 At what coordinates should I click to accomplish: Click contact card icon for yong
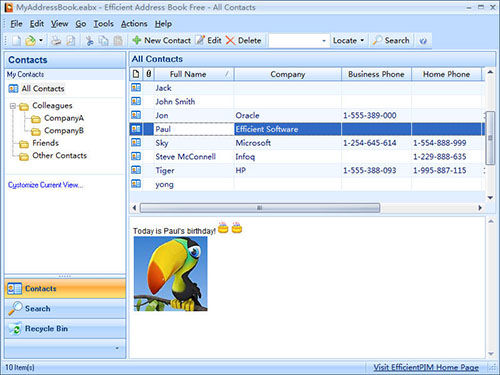136,184
